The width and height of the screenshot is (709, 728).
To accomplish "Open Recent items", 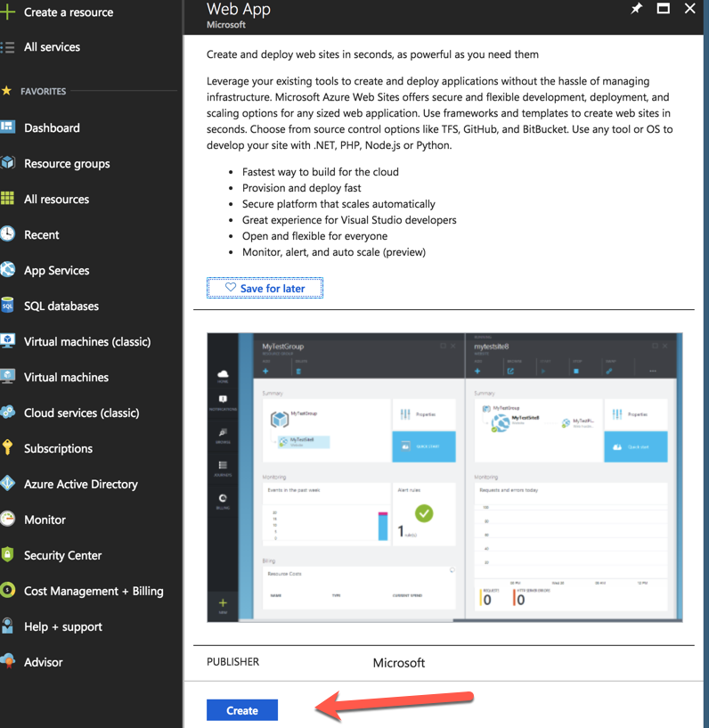I will pos(42,235).
